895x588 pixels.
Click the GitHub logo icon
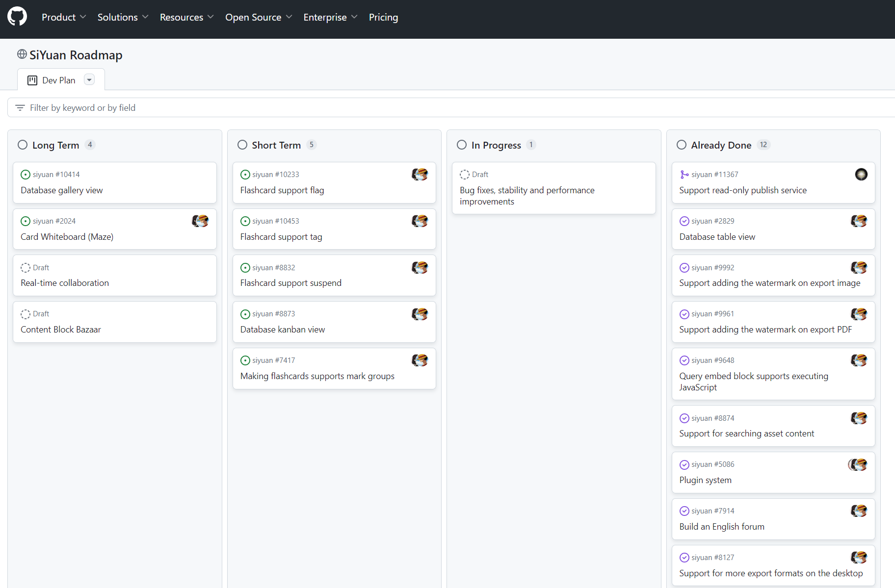[x=17, y=17]
